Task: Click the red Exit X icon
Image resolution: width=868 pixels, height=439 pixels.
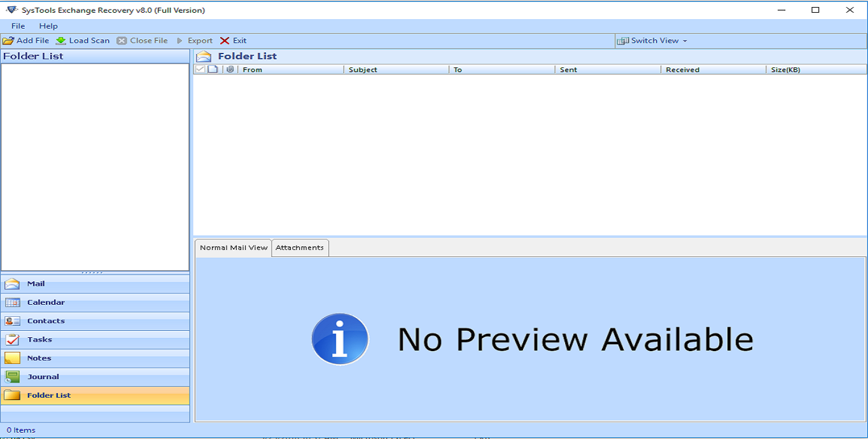Action: [225, 41]
